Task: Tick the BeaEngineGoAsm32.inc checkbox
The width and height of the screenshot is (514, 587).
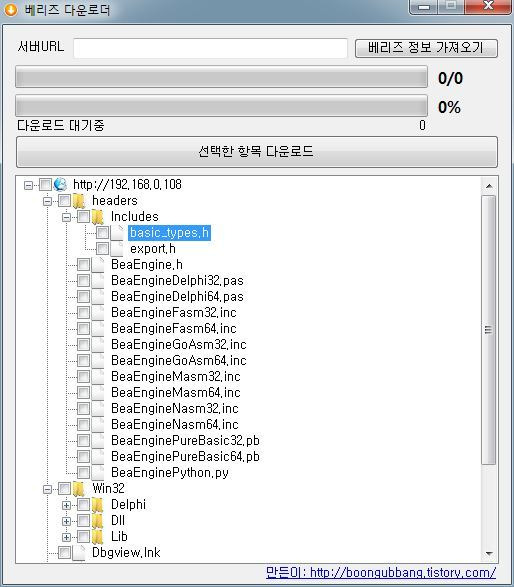Action: [x=83, y=344]
